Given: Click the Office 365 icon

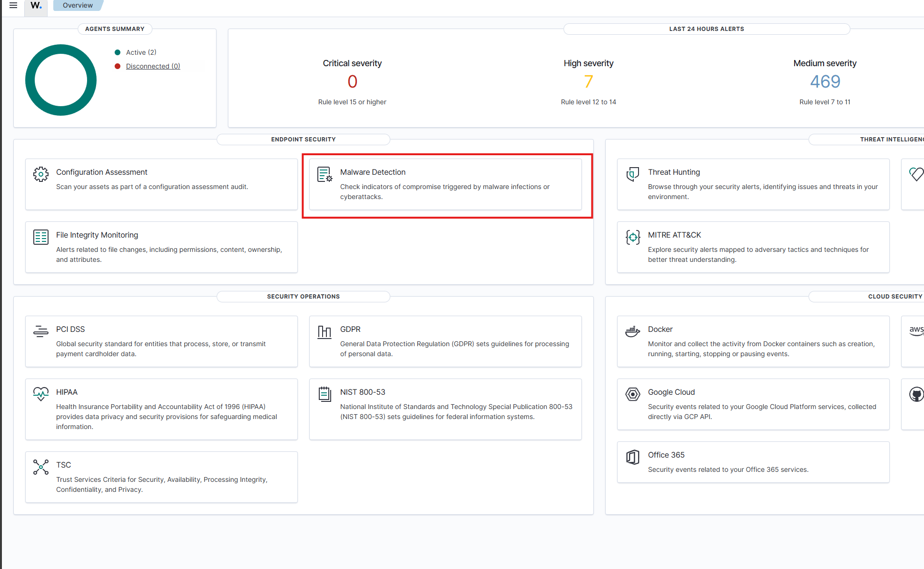Looking at the screenshot, I should 632,457.
